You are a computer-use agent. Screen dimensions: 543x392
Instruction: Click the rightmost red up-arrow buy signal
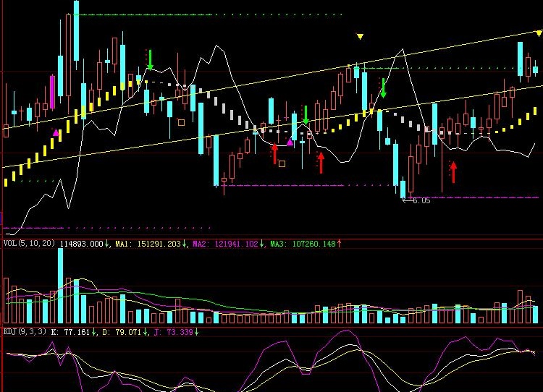pyautogui.click(x=453, y=172)
